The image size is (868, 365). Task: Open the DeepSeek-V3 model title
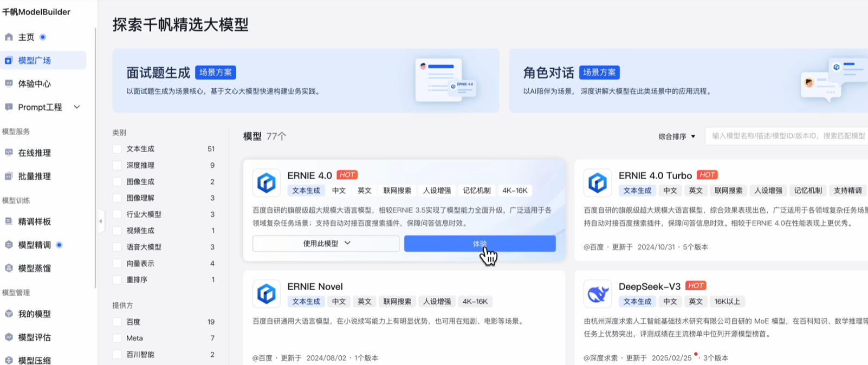[650, 286]
